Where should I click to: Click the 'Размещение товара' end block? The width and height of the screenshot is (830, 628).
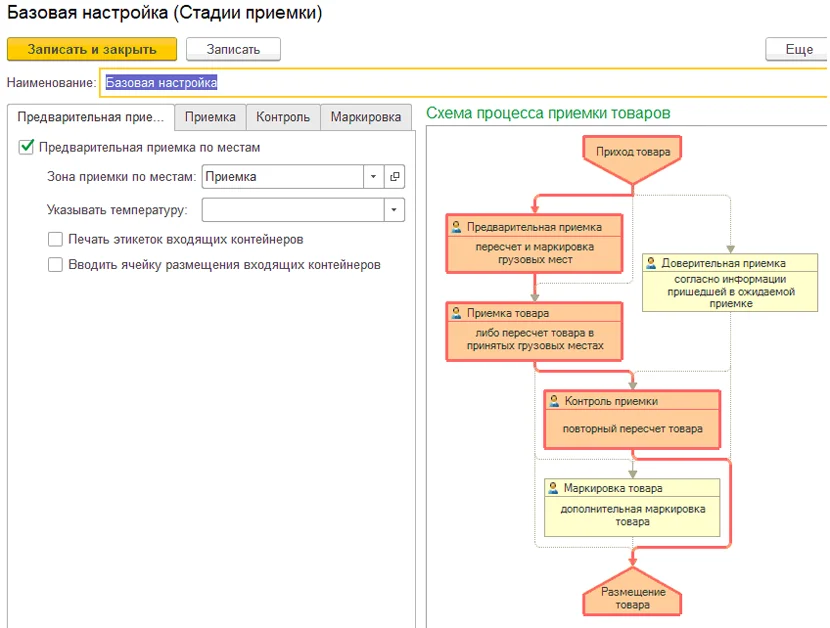pyautogui.click(x=633, y=593)
